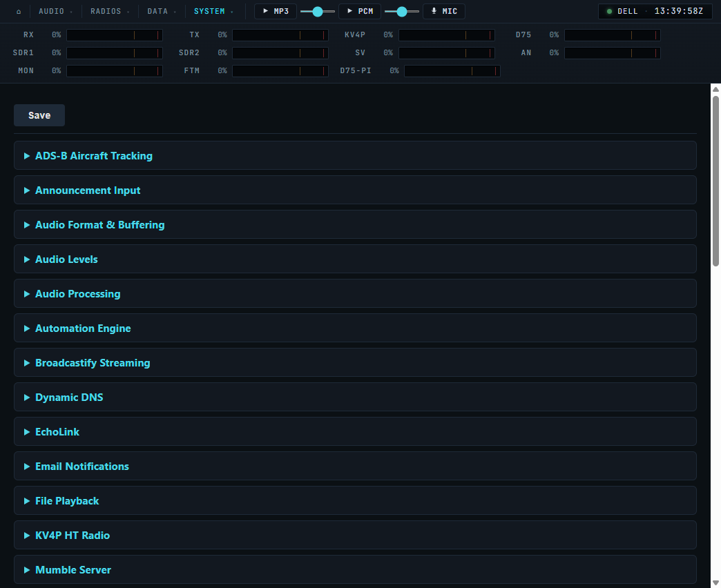The image size is (721, 588).
Task: Expand Announcement Input section
Action: [x=355, y=190]
